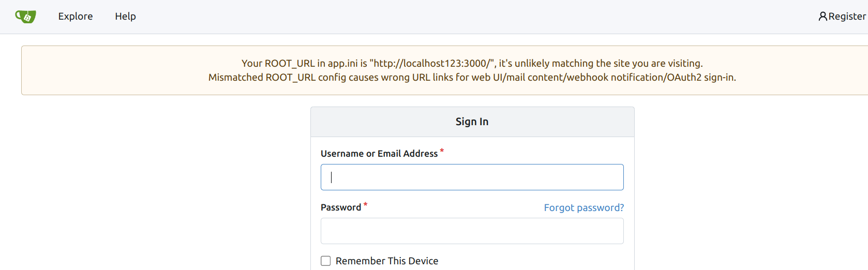Click the user icon beside Register
Viewport: 868px width, 270px height.
pyautogui.click(x=822, y=17)
